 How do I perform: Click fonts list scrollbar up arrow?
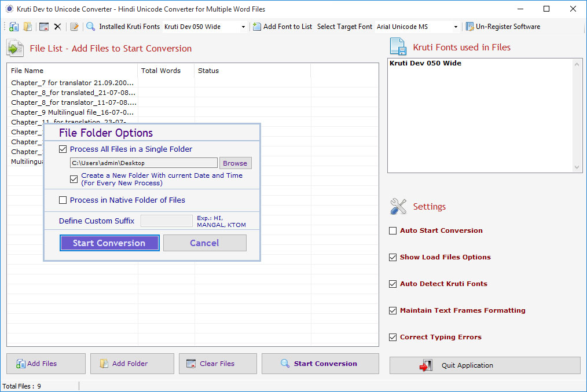[577, 64]
